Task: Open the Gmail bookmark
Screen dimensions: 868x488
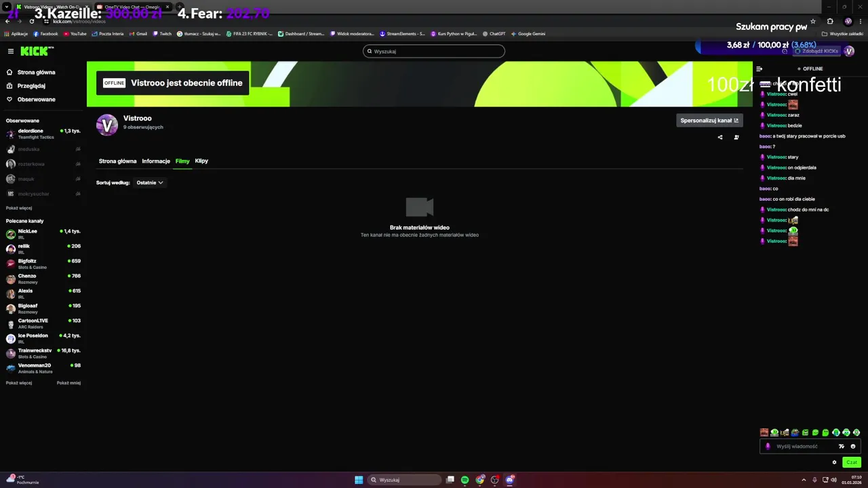Action: 138,33
